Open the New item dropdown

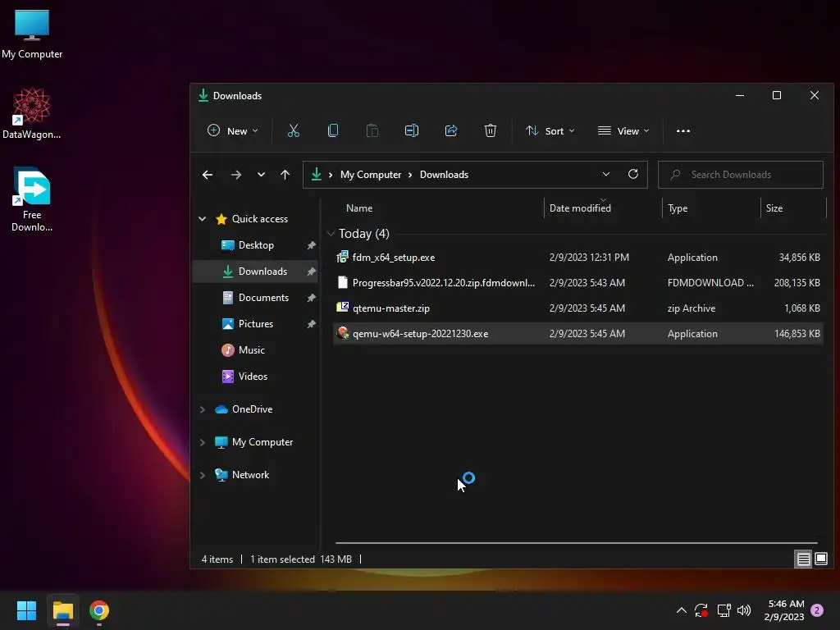tap(232, 130)
